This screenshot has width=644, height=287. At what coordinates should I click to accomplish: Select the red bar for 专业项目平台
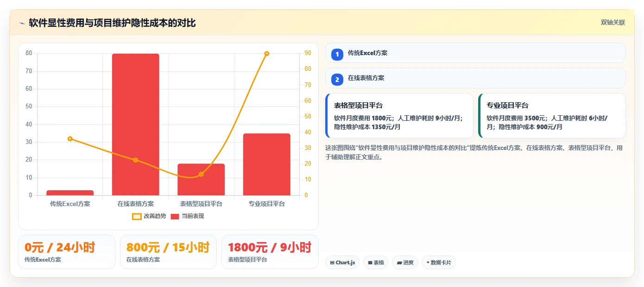pos(267,164)
